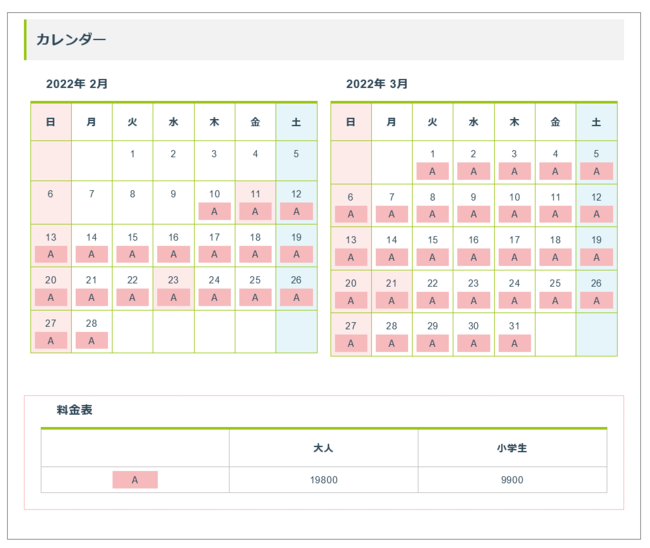Click the 大人 column header
The image size is (650, 548).
(x=323, y=448)
